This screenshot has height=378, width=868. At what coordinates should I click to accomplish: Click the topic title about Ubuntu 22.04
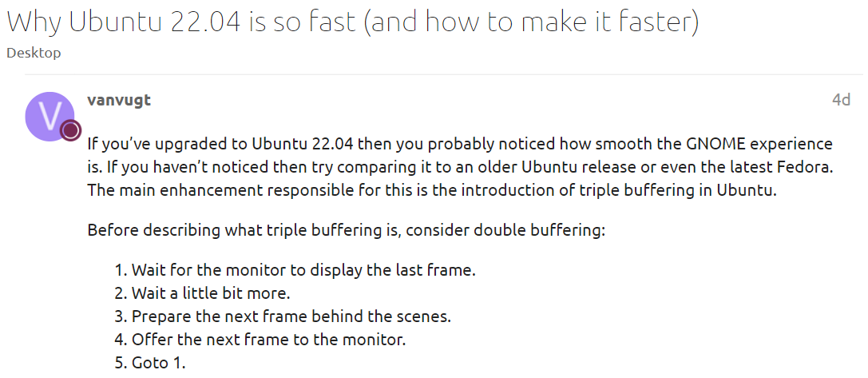click(x=352, y=22)
